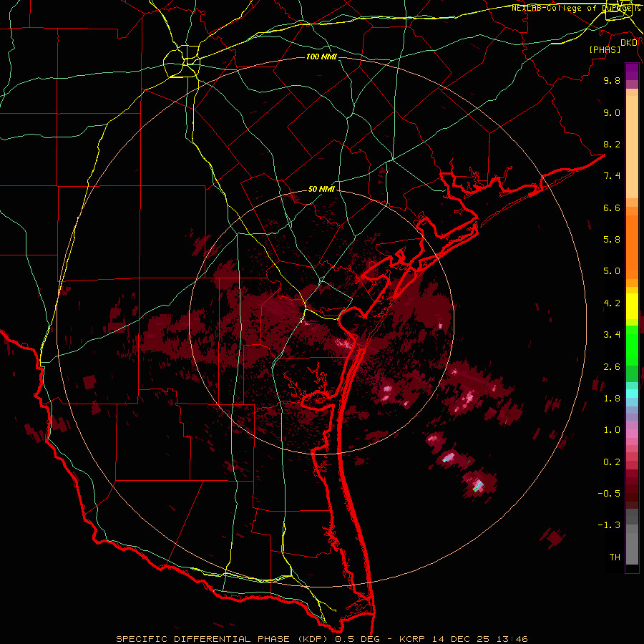
Task: Click the 0.2 value on color scale
Action: (612, 462)
